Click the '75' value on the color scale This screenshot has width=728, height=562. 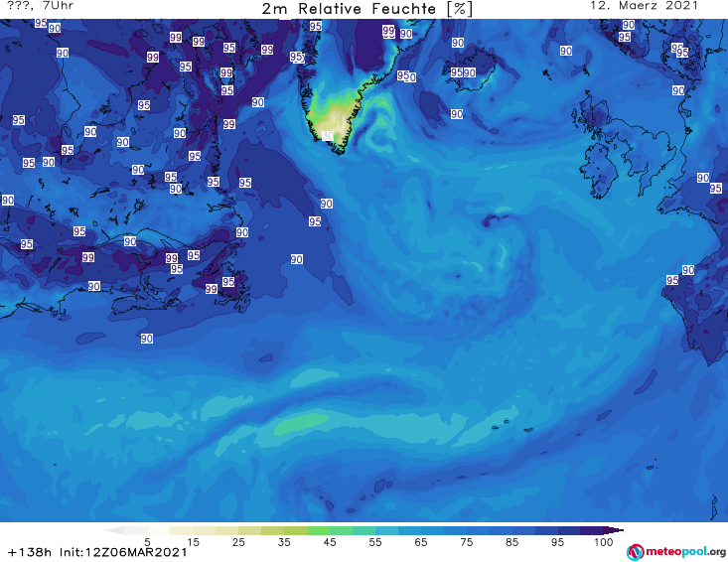tap(467, 542)
